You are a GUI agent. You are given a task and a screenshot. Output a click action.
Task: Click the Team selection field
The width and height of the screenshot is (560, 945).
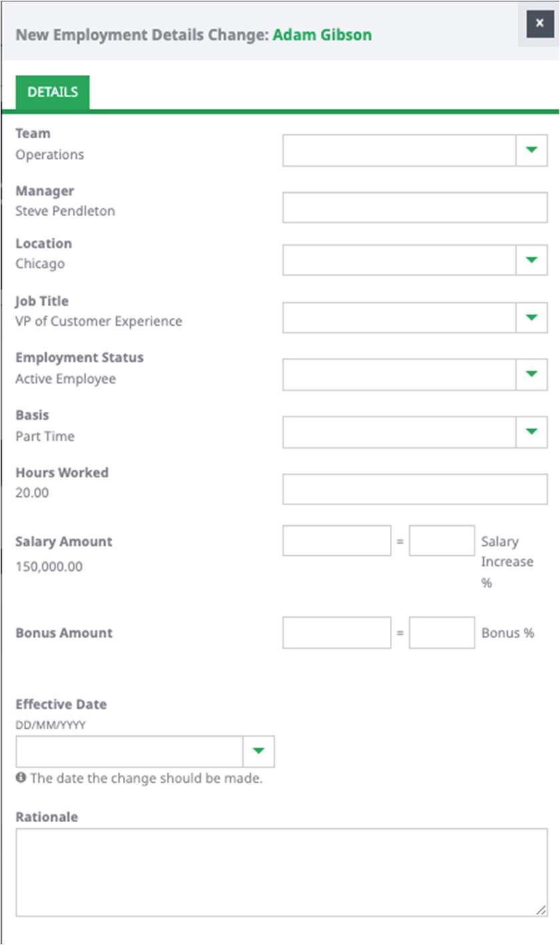click(x=399, y=150)
